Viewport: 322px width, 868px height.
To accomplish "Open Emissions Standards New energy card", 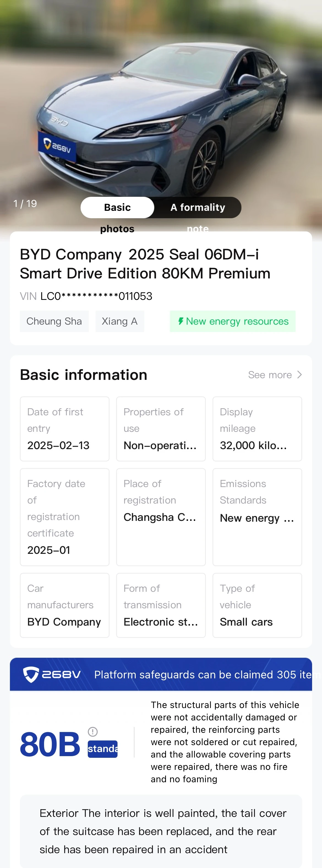I will pyautogui.click(x=257, y=517).
